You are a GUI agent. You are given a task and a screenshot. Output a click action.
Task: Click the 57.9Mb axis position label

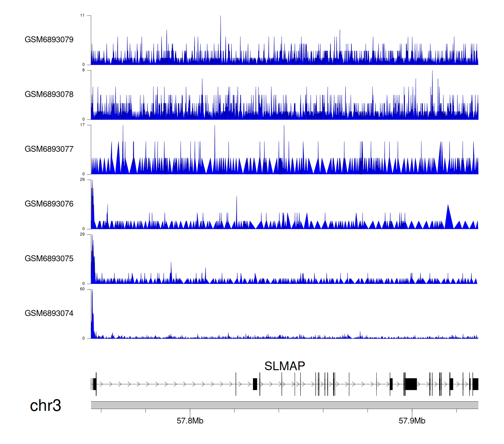pos(412,421)
